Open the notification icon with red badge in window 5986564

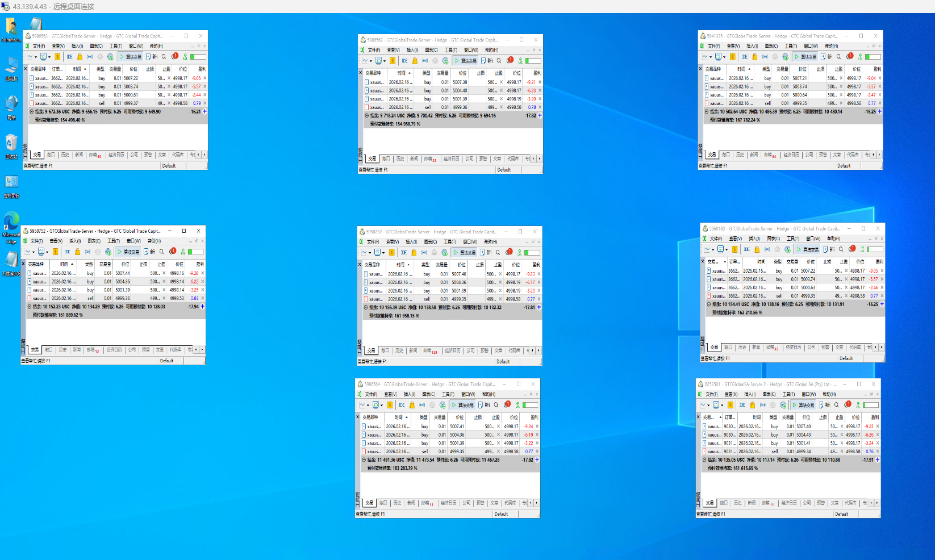coord(507,404)
